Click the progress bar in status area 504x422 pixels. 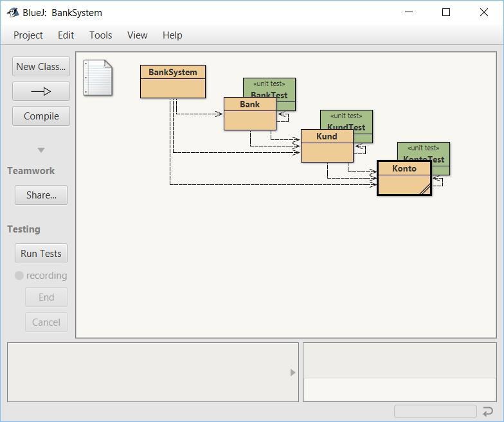click(435, 412)
